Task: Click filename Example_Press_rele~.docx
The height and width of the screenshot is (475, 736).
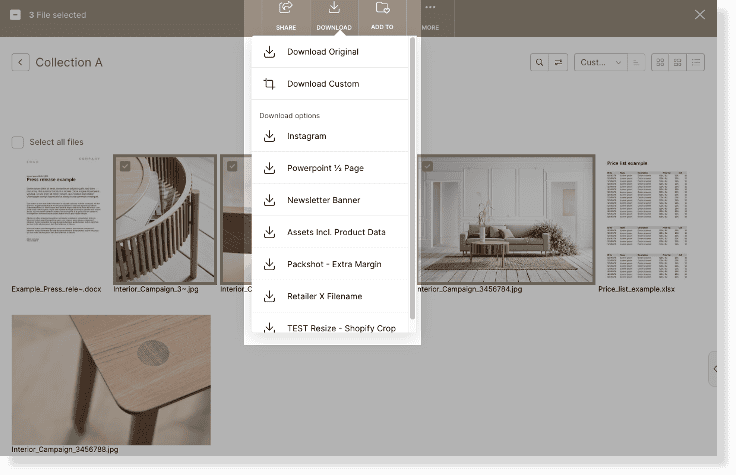Action: coord(56,289)
